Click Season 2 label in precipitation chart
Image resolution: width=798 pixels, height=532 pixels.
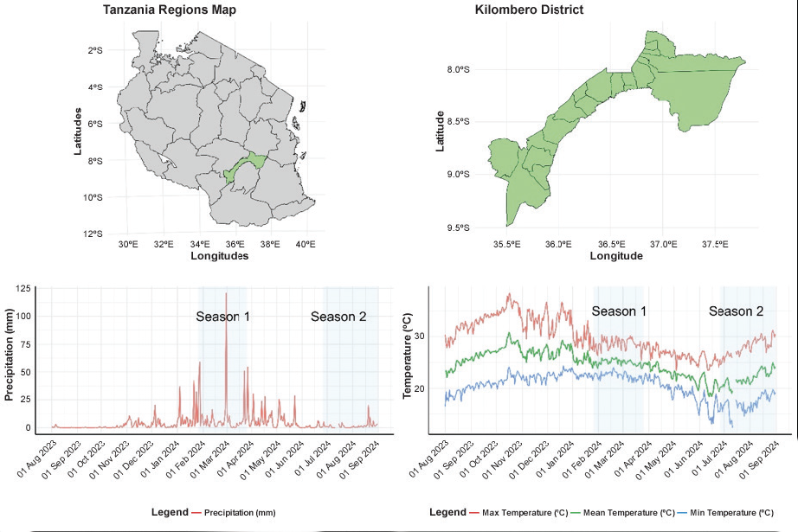(338, 317)
